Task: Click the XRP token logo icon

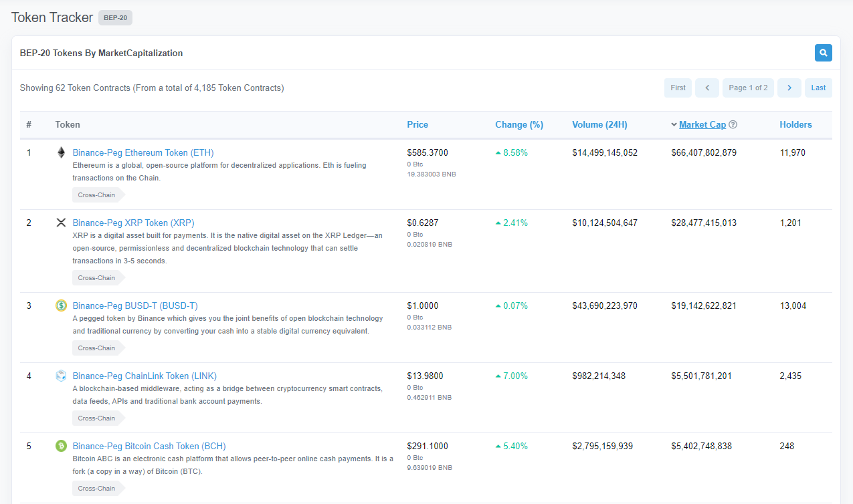Action: 61,223
